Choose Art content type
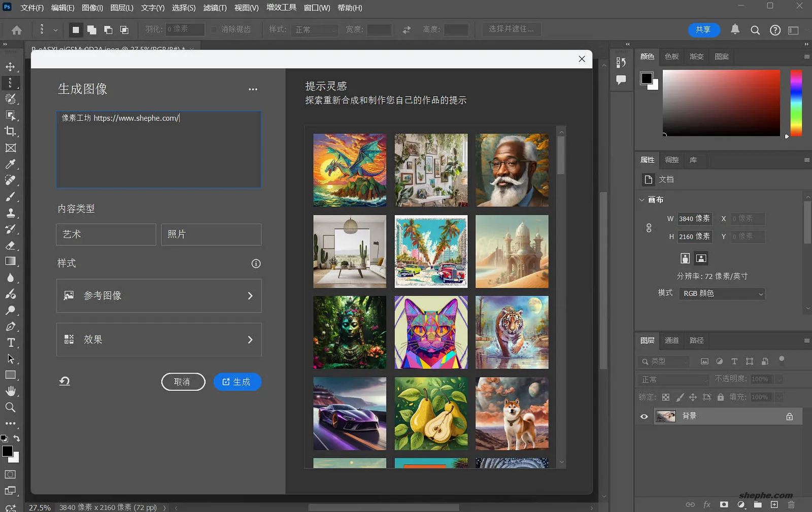812x512 pixels. pos(106,234)
